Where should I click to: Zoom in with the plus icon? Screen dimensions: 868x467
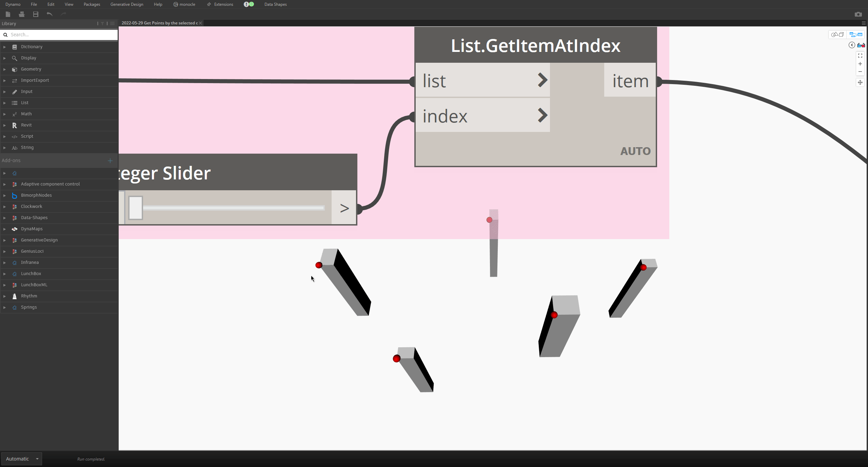point(860,64)
